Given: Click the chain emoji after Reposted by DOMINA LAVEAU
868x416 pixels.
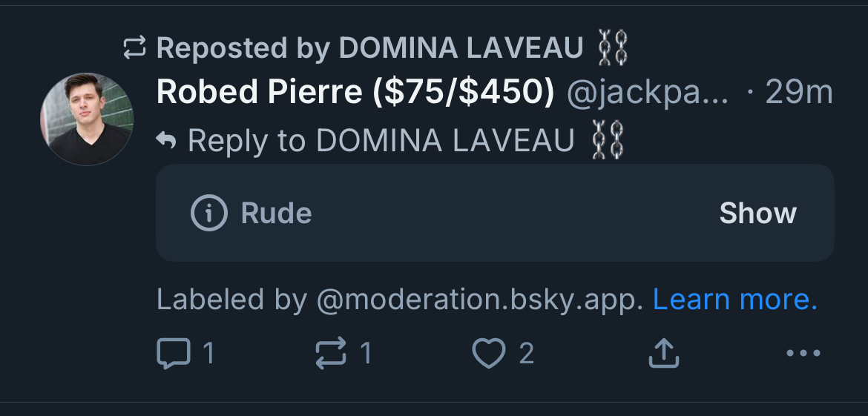Looking at the screenshot, I should coord(612,49).
